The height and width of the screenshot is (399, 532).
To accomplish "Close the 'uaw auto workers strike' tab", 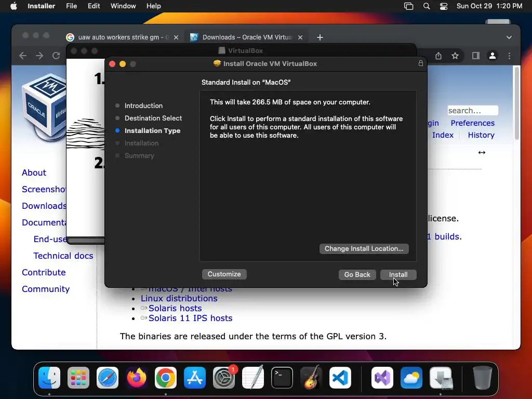I will [x=176, y=37].
